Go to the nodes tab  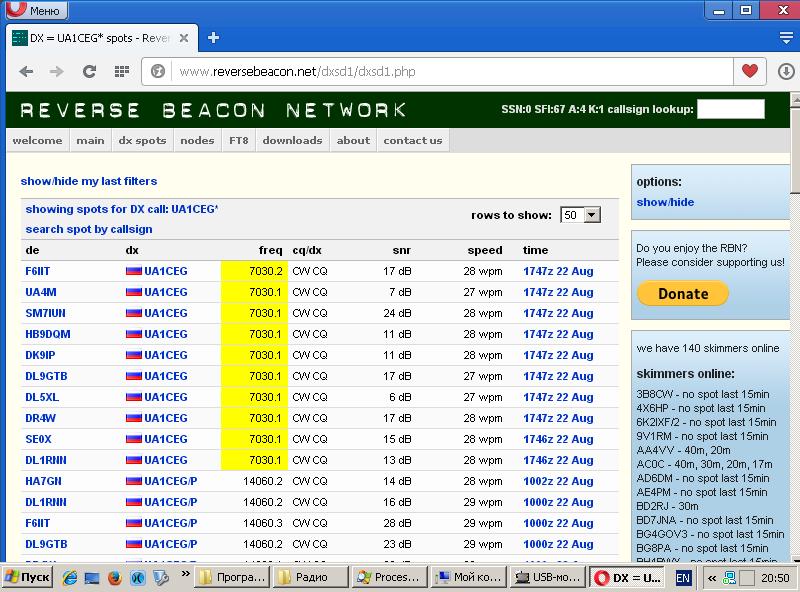(x=197, y=140)
